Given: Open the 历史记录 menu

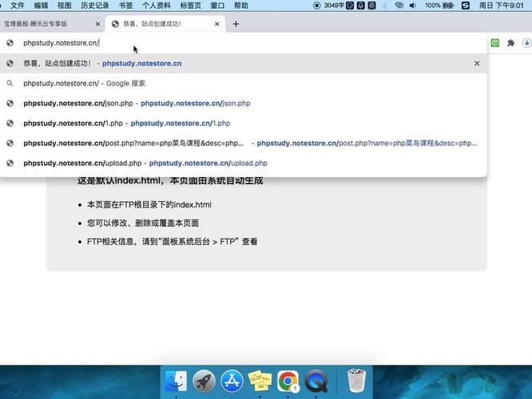Looking at the screenshot, I should click(95, 6).
